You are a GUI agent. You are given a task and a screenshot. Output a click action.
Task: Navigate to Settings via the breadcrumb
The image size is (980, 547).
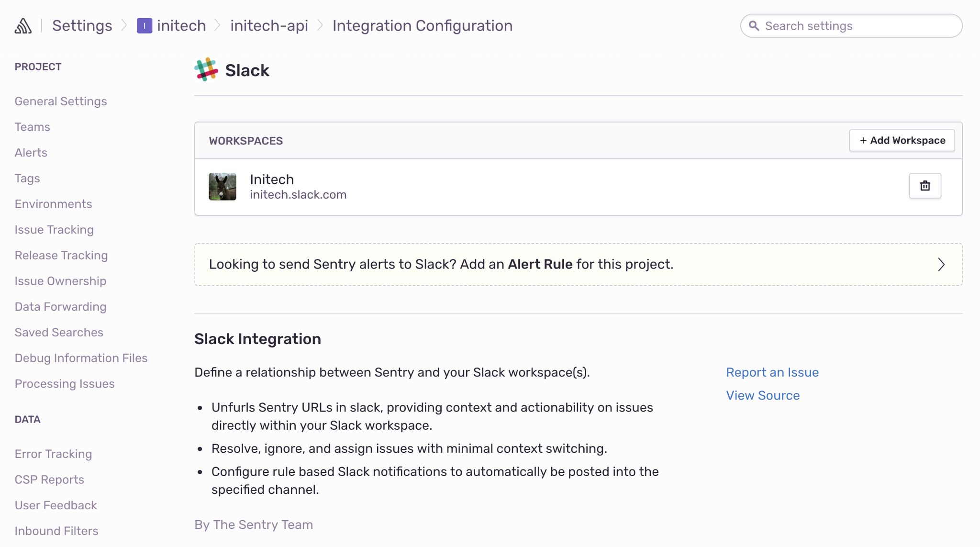pos(82,25)
